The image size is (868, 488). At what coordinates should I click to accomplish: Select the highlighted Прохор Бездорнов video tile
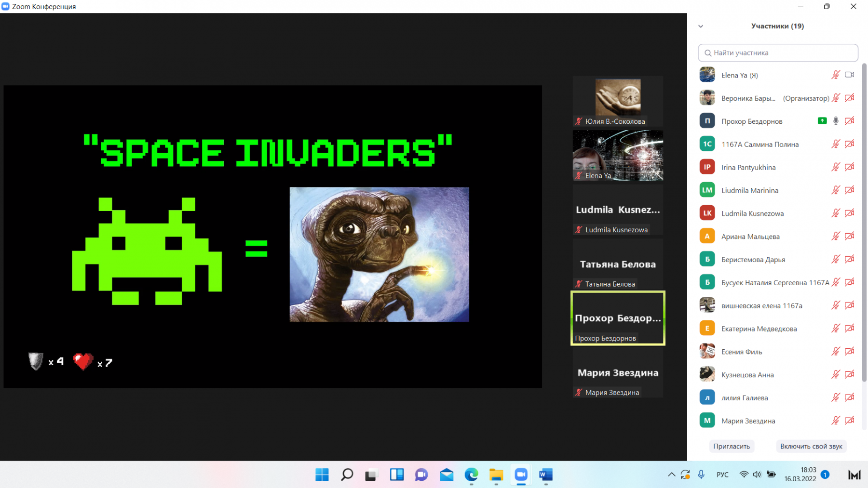click(x=618, y=318)
